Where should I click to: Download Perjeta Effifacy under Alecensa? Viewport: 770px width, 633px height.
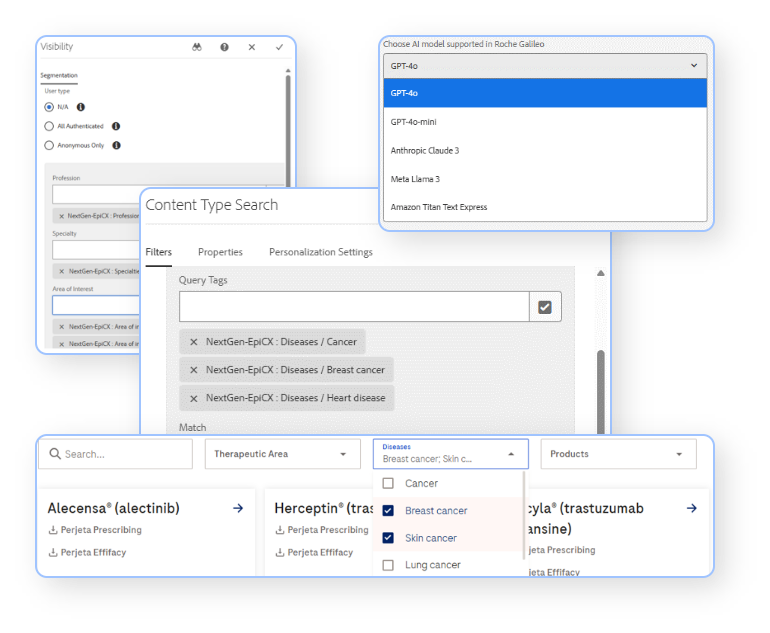click(x=87, y=552)
